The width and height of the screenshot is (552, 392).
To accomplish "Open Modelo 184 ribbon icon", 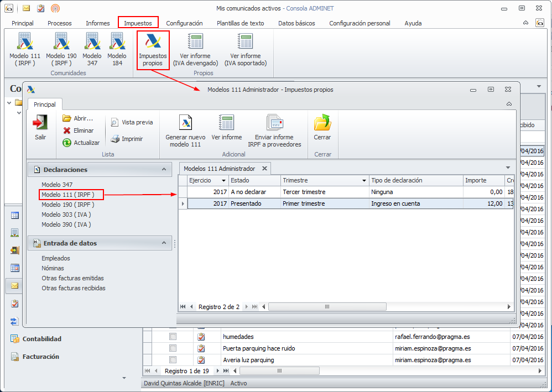I will (117, 50).
